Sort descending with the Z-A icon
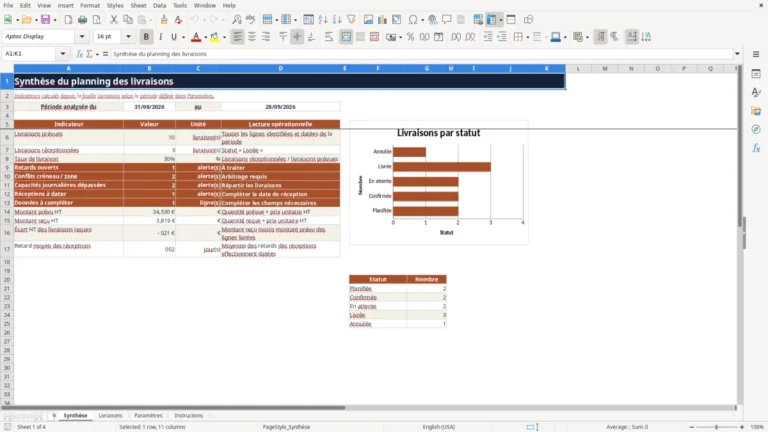This screenshot has height=432, width=768. point(337,20)
